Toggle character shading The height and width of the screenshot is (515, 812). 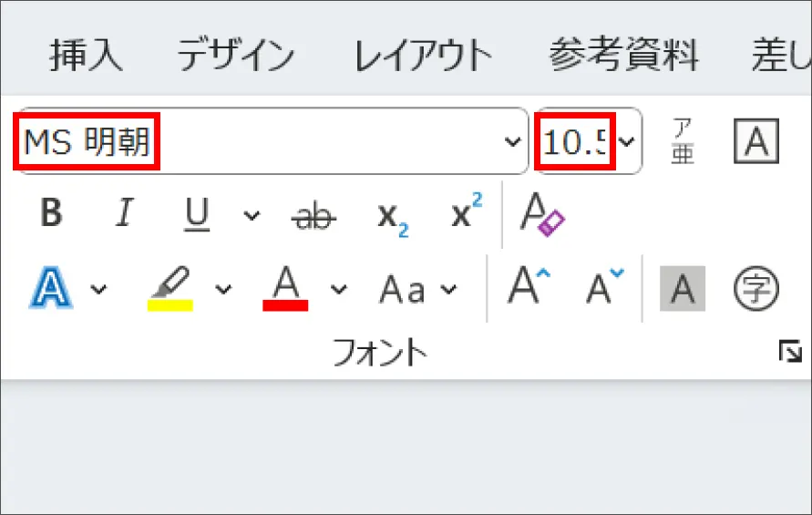coord(683,290)
